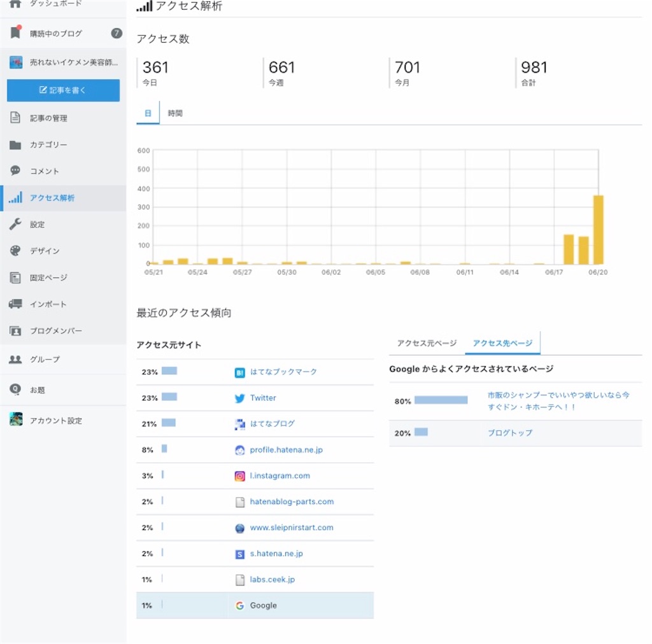
Task: Select the blog avatar thumbnail in sidebar
Action: pos(16,62)
